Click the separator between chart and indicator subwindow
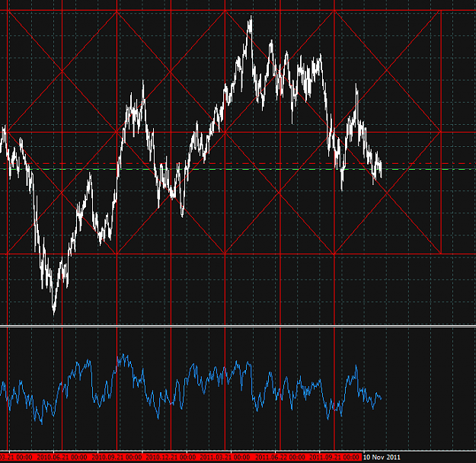Screen dimensions: 476x463 pyautogui.click(x=238, y=327)
